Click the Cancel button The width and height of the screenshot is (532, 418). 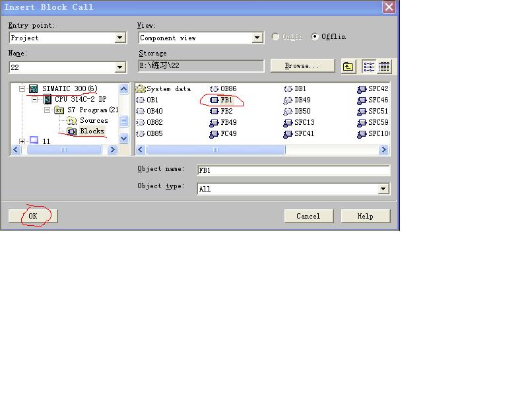tap(308, 216)
